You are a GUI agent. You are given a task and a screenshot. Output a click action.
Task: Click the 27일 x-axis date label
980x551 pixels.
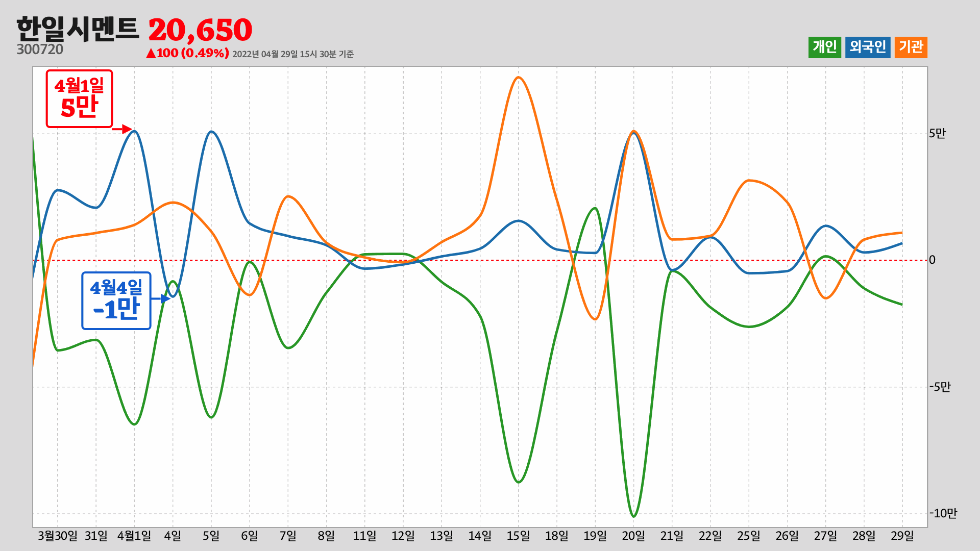[x=826, y=536]
